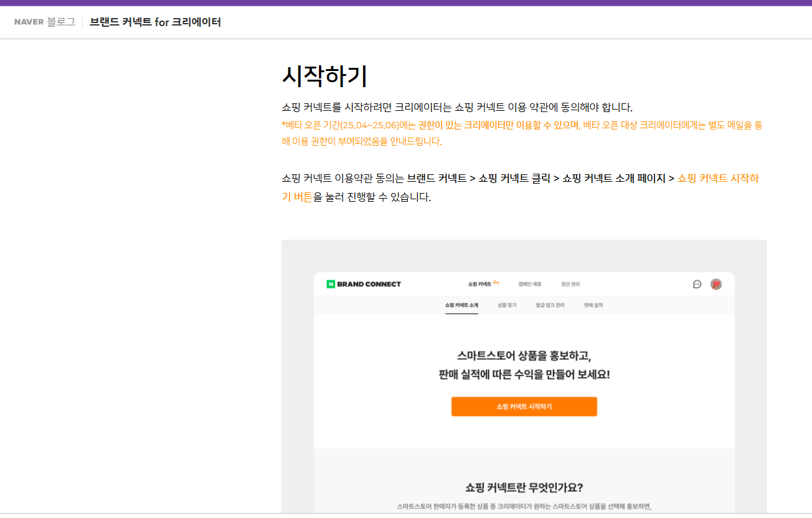Select the 캠페인 제휴 menu in the embedded screenshot

tap(530, 285)
